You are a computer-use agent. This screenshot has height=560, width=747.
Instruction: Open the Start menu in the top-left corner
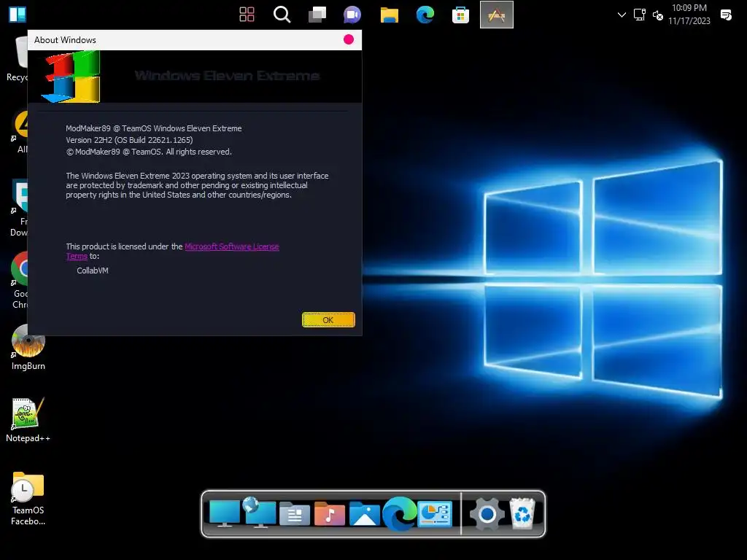[18, 15]
